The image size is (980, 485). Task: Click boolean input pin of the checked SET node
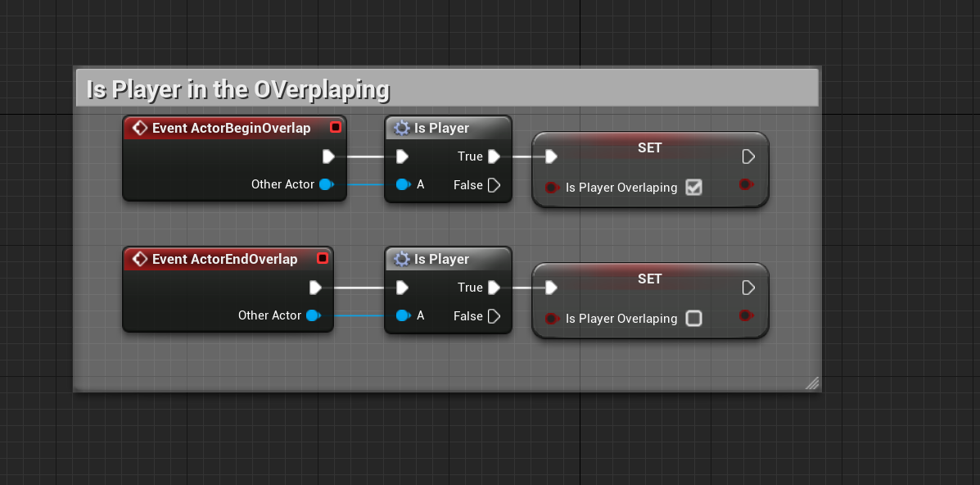pos(552,187)
